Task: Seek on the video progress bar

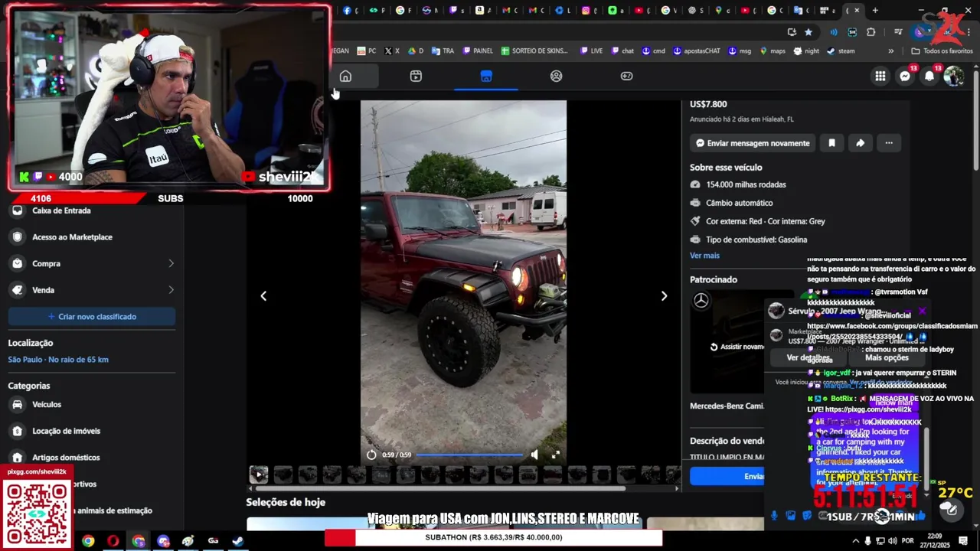Action: (469, 455)
